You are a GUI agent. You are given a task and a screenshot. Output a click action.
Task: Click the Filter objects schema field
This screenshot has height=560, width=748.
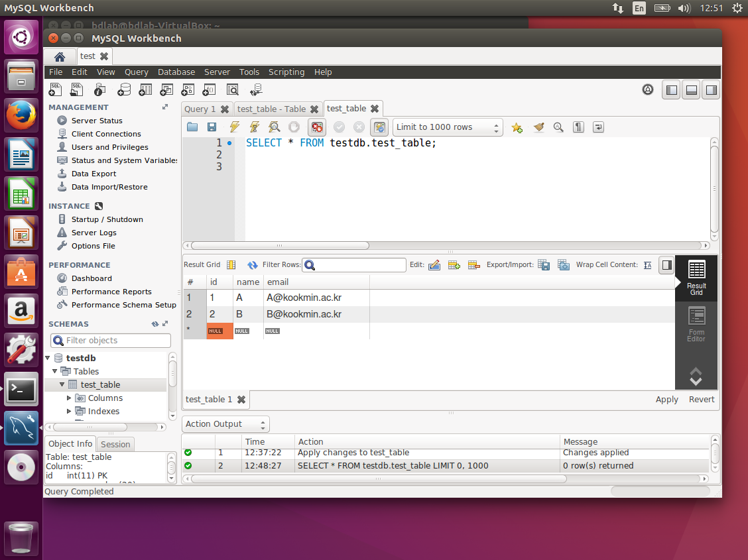coord(111,340)
